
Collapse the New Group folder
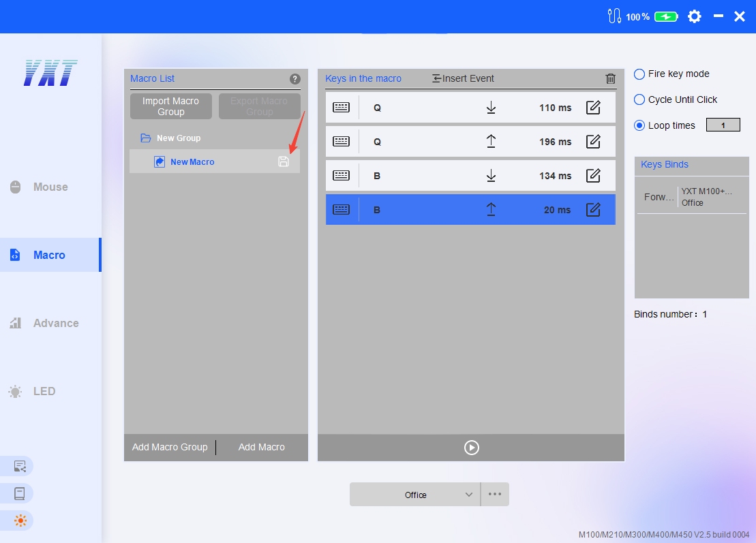pos(146,138)
